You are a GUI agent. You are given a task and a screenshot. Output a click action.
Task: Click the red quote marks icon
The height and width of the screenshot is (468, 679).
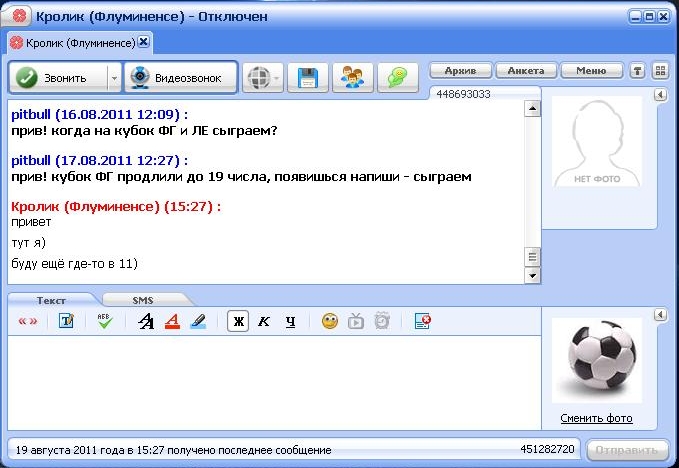28,321
